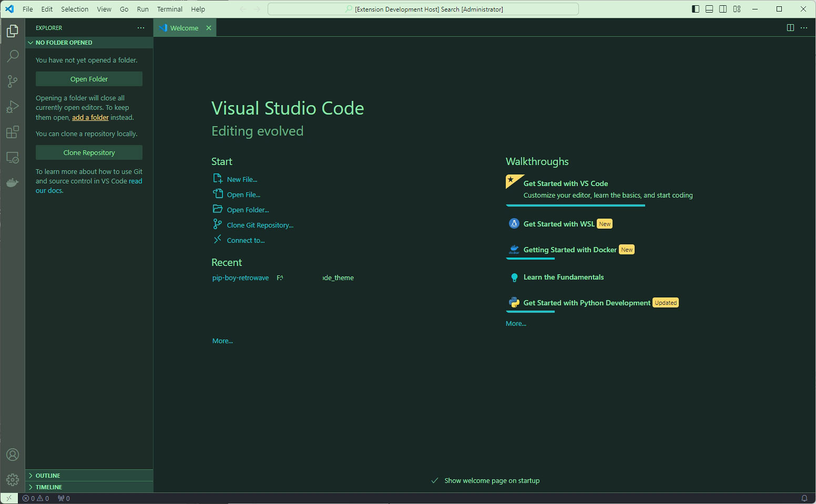Click More... under Recent list

[x=222, y=341]
